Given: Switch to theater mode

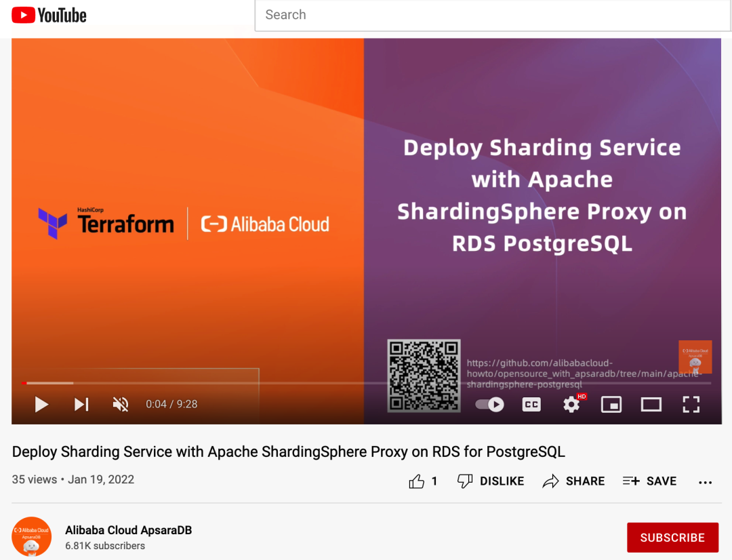Looking at the screenshot, I should tap(651, 405).
